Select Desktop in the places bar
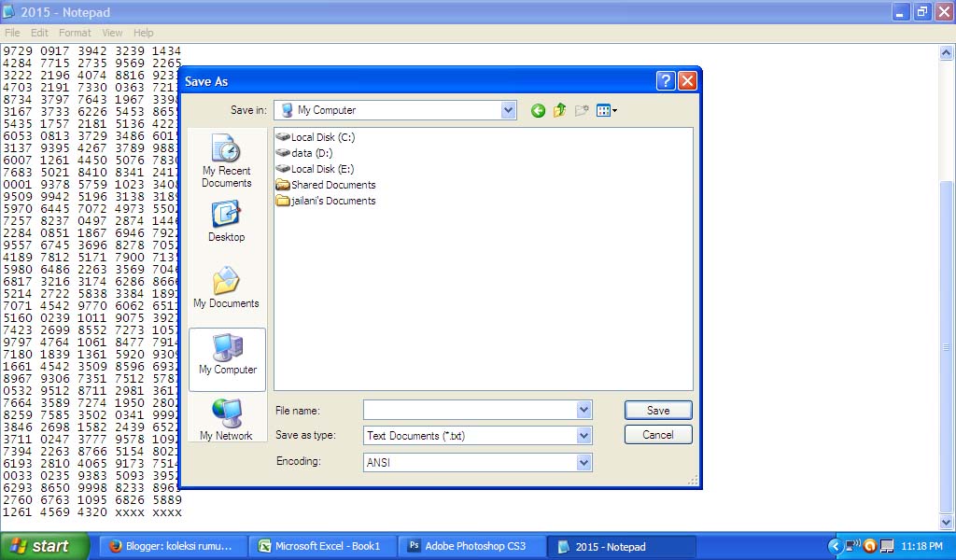956x560 pixels. click(226, 222)
